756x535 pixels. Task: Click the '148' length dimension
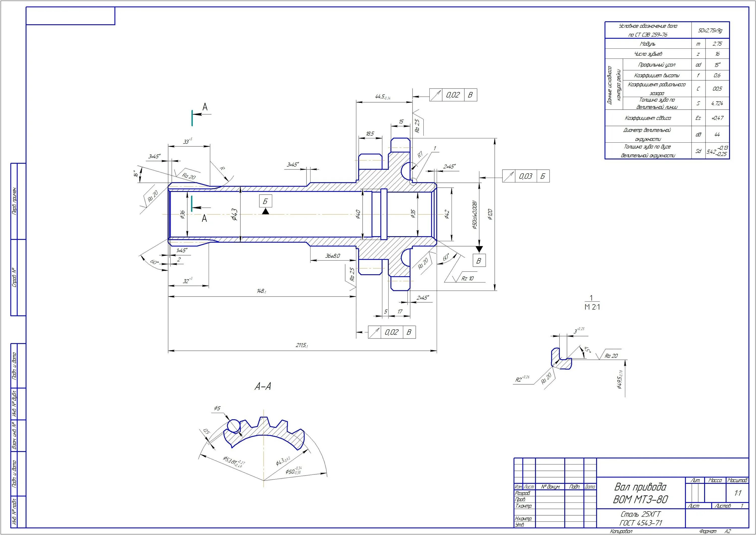click(262, 291)
